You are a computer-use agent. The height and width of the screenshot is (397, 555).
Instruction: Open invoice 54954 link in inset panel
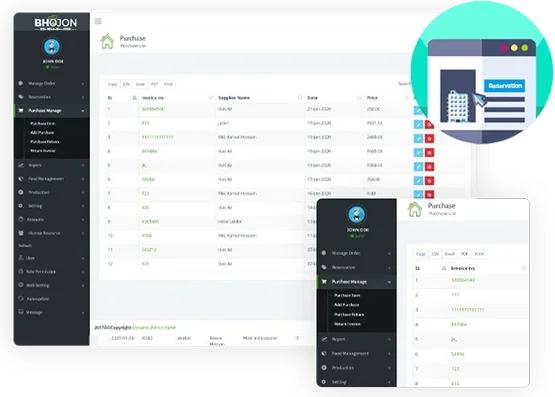458,354
